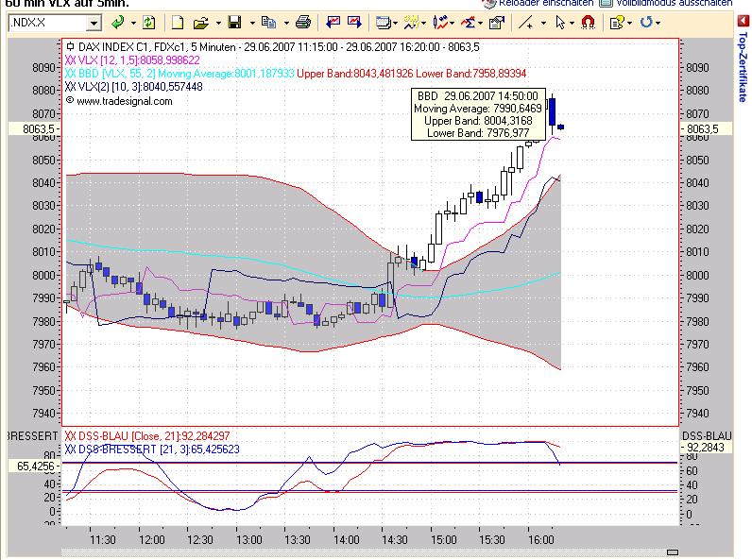Expand the time period dropdown arrow
This screenshot has height=560, width=752.
[x=423, y=23]
